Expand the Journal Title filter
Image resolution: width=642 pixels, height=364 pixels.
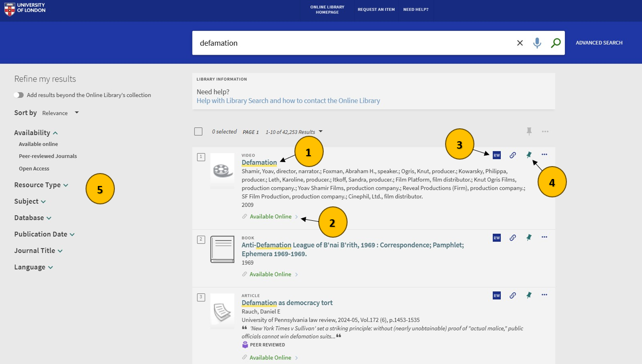(39, 251)
